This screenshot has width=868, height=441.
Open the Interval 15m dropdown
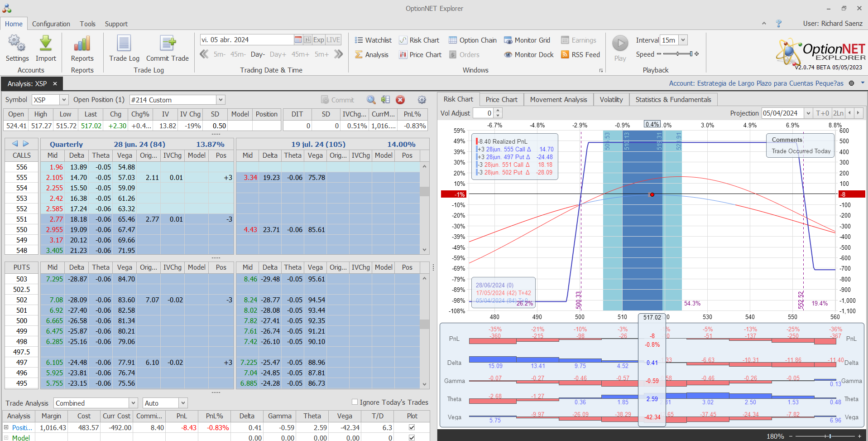(x=683, y=40)
